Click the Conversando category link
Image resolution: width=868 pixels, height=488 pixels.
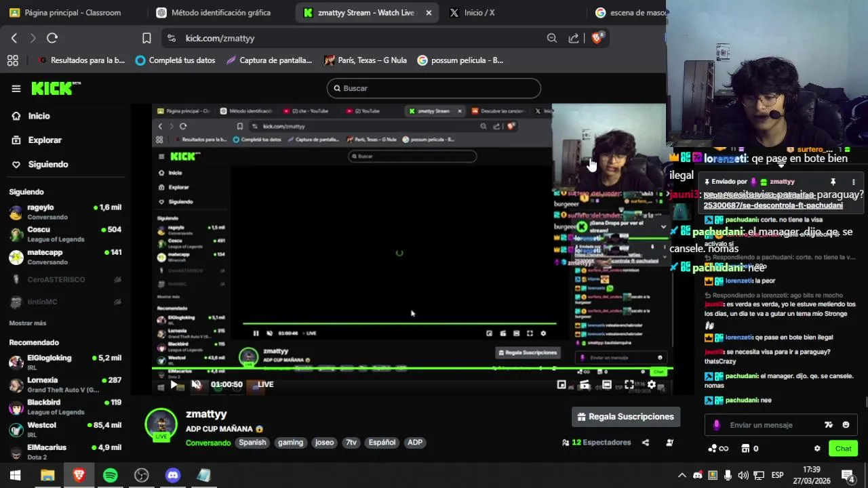(x=208, y=443)
